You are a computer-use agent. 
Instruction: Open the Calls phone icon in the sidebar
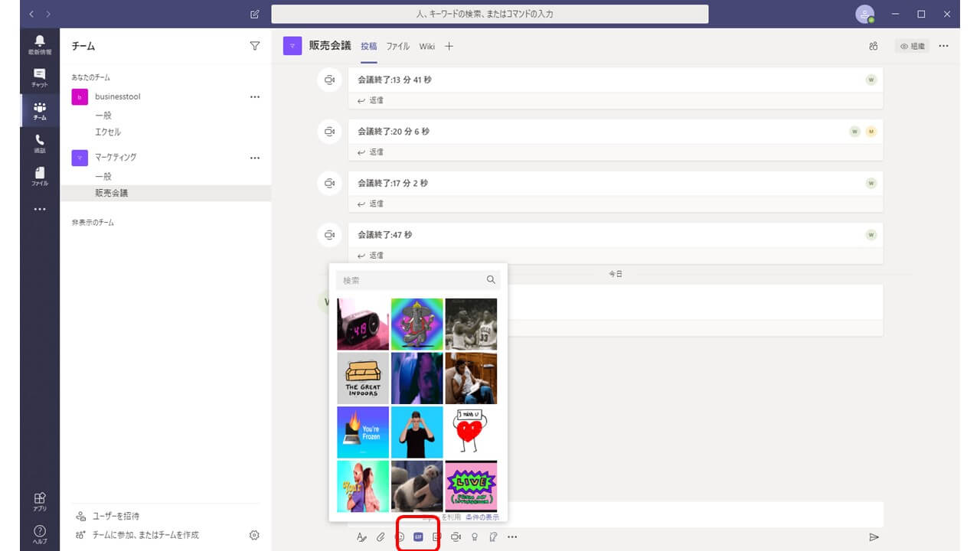click(x=40, y=143)
